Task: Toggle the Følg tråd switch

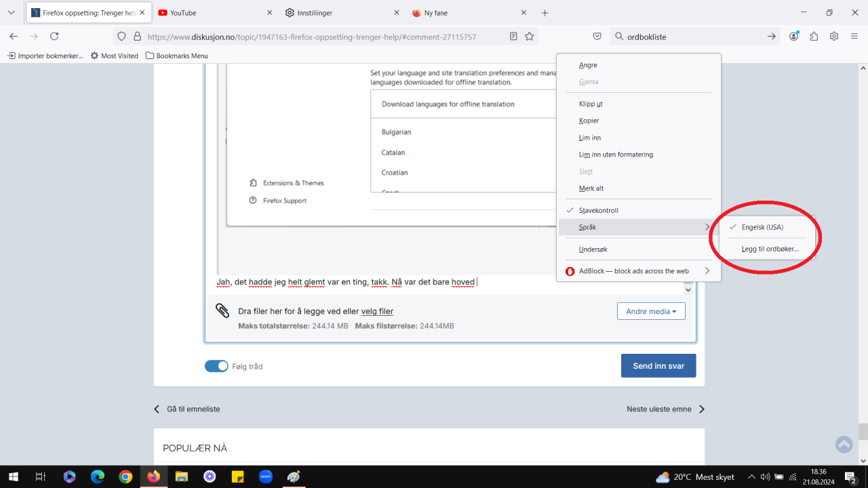Action: tap(216, 366)
